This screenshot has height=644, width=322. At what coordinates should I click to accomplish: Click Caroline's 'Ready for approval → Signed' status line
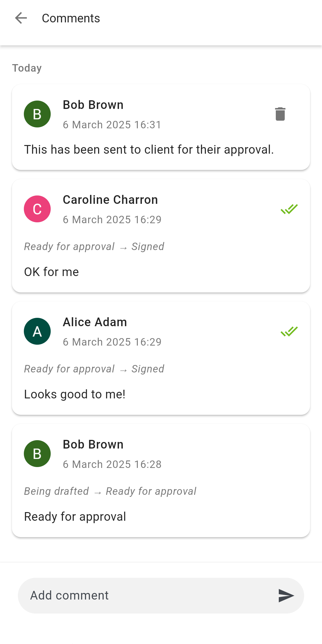pyautogui.click(x=94, y=246)
